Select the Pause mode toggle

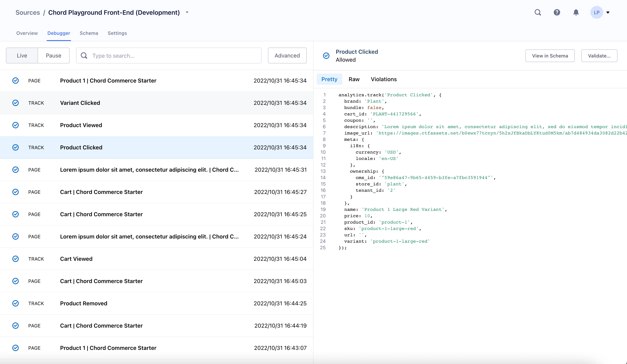point(54,55)
